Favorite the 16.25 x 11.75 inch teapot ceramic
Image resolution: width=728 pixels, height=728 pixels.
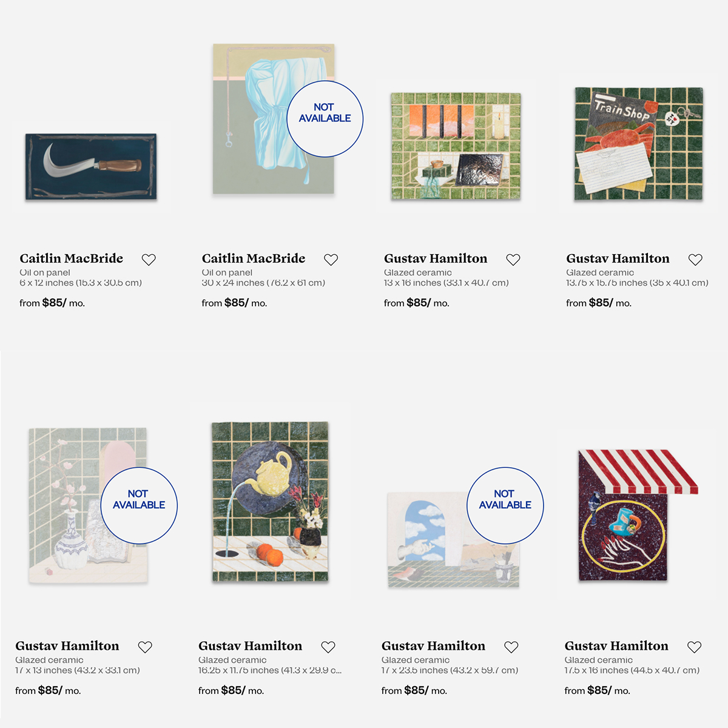[x=328, y=647]
